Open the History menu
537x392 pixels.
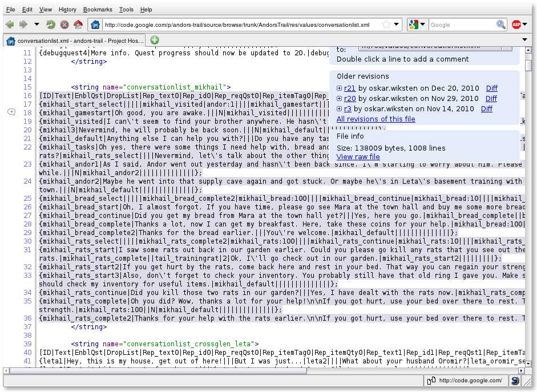[67, 10]
